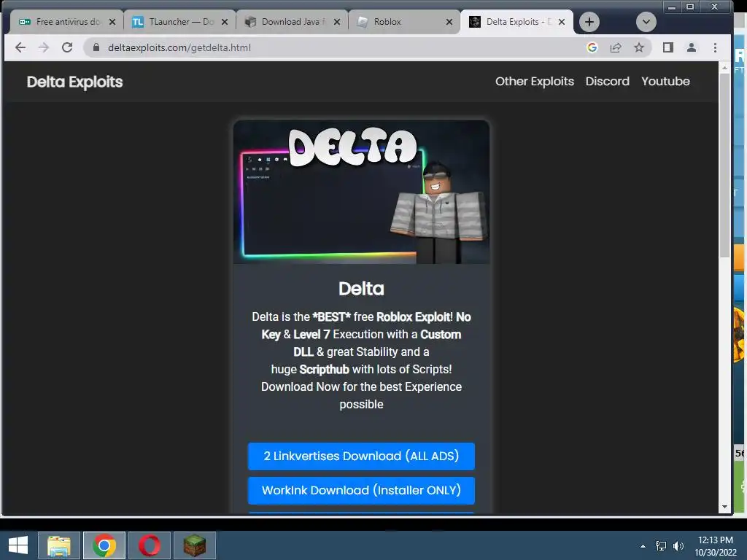Viewport: 747px width, 560px height.
Task: Open the browser side panel
Action: pyautogui.click(x=668, y=47)
